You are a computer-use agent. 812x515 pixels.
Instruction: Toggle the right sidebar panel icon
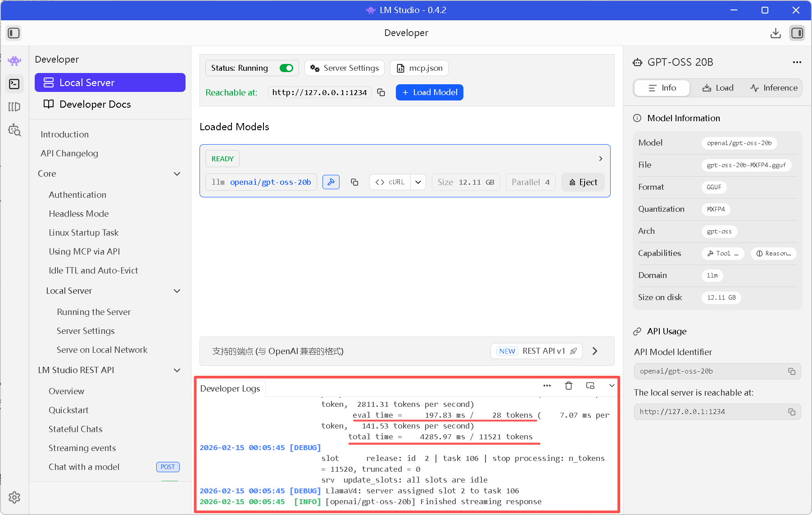click(797, 33)
